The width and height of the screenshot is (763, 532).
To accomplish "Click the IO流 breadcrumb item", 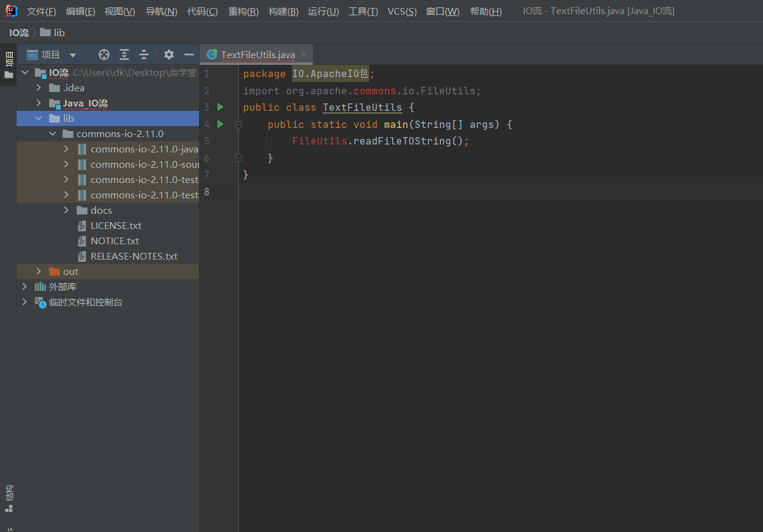I will 19,32.
